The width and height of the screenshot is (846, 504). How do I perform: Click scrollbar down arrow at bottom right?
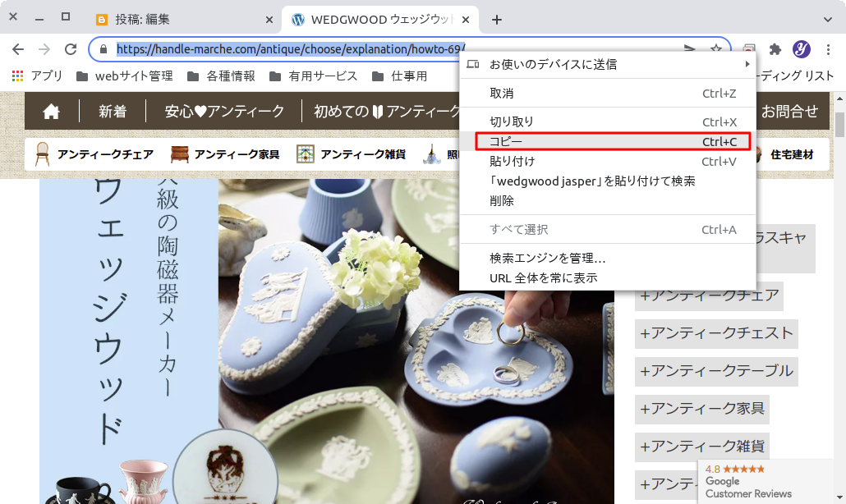pyautogui.click(x=839, y=497)
